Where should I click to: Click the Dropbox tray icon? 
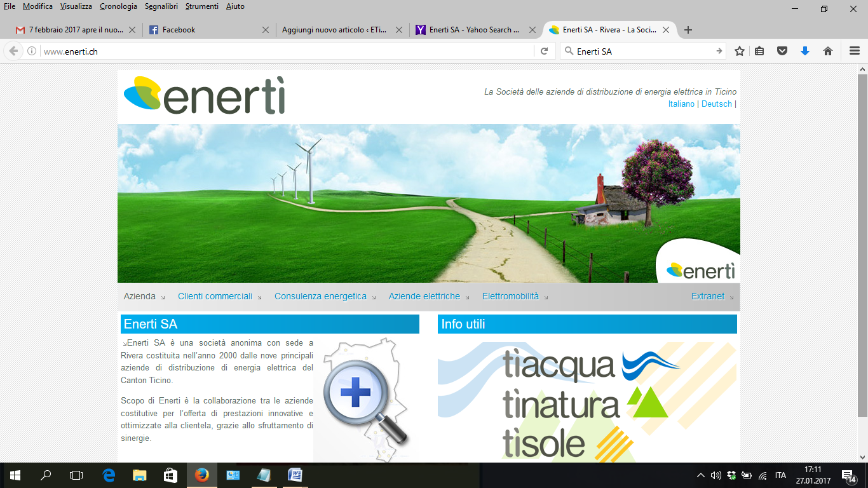pos(731,475)
